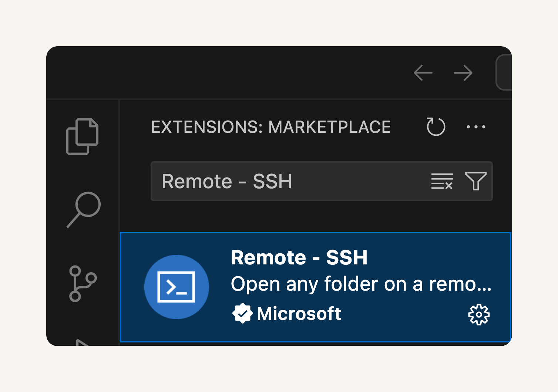Open the Source Control branch icon

point(83,284)
